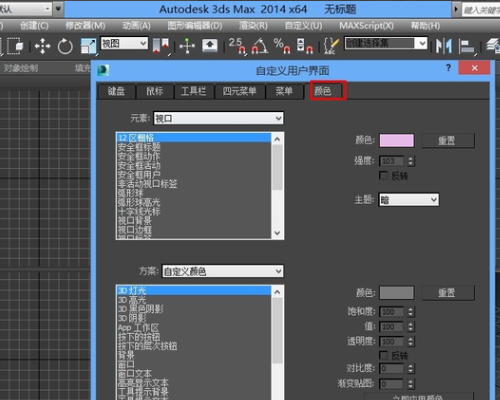Open the 动画(A) menu
The width and height of the screenshot is (500, 400).
[136, 25]
